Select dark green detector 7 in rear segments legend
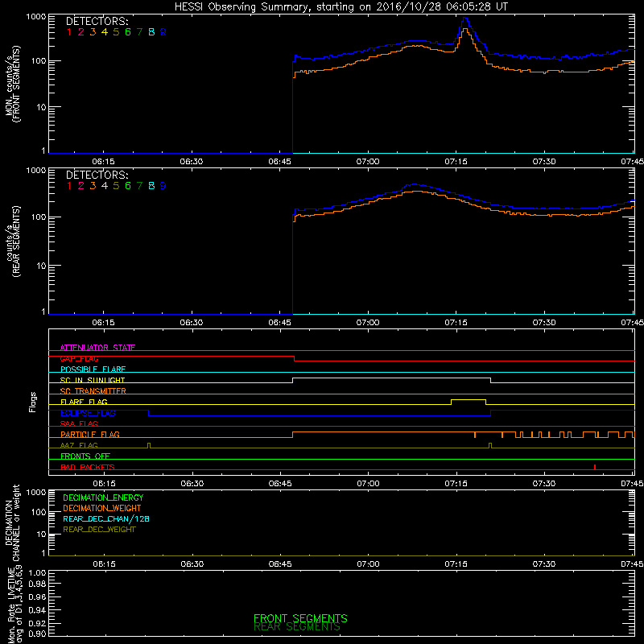The image size is (644, 644). (139, 186)
